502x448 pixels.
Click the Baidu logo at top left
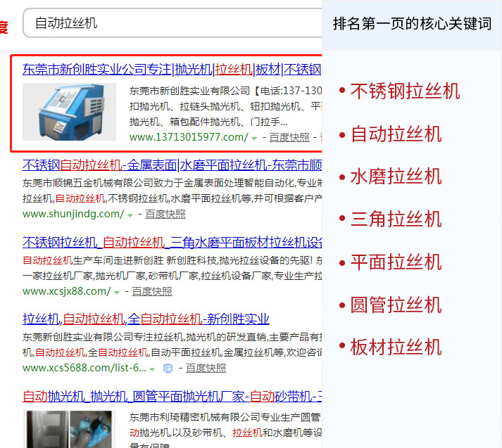[x=4, y=27]
